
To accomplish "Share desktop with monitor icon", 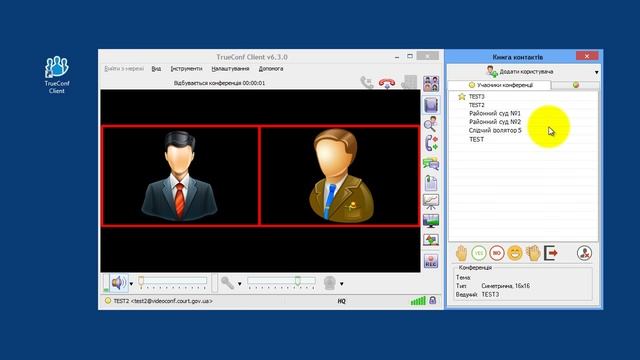I will click(x=431, y=221).
